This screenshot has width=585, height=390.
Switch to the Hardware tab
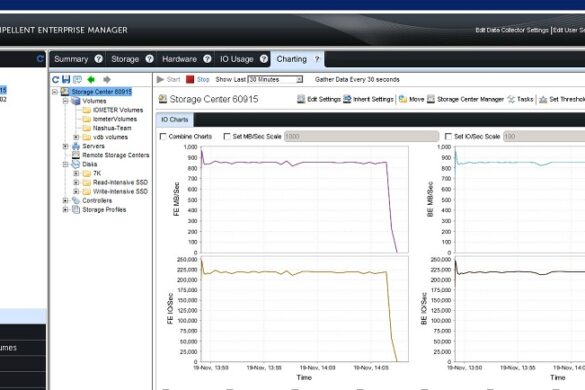point(179,59)
